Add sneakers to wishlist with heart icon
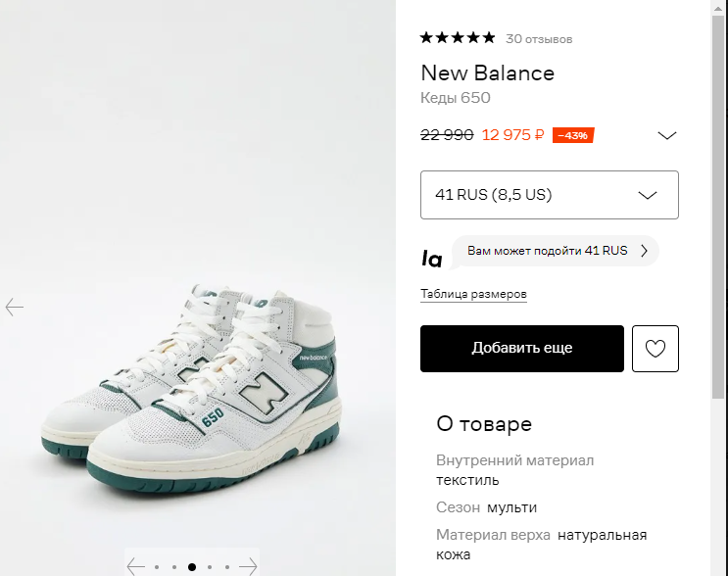 [x=655, y=349]
